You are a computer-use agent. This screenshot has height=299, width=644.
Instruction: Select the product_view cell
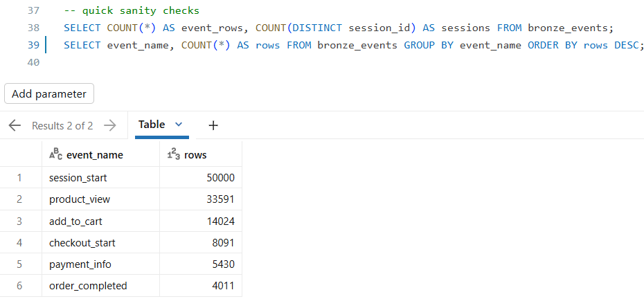pyautogui.click(x=100, y=199)
